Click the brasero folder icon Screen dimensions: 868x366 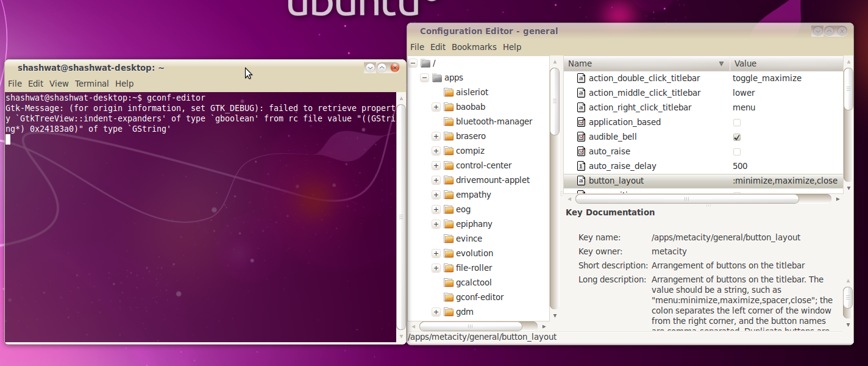coord(449,137)
